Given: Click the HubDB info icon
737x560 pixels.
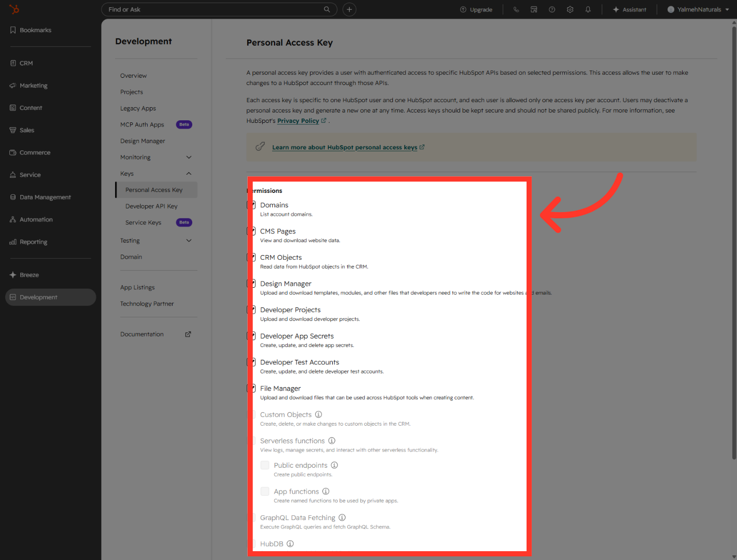Looking at the screenshot, I should click(x=290, y=543).
